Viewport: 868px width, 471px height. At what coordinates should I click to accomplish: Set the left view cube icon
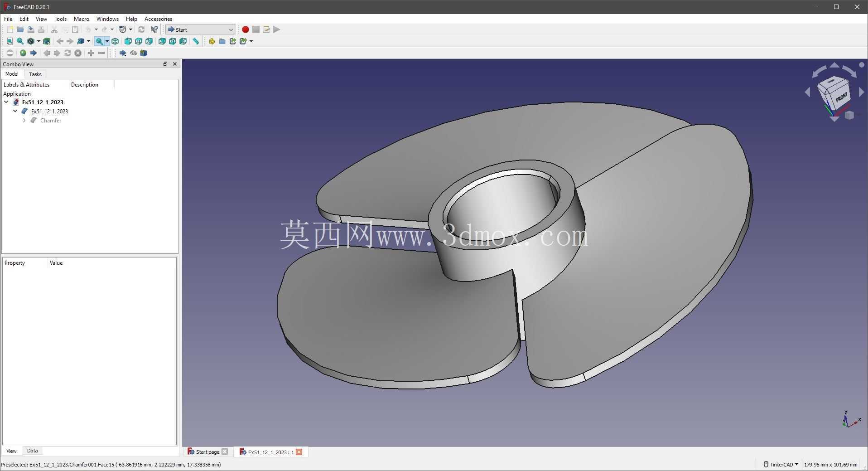click(183, 41)
